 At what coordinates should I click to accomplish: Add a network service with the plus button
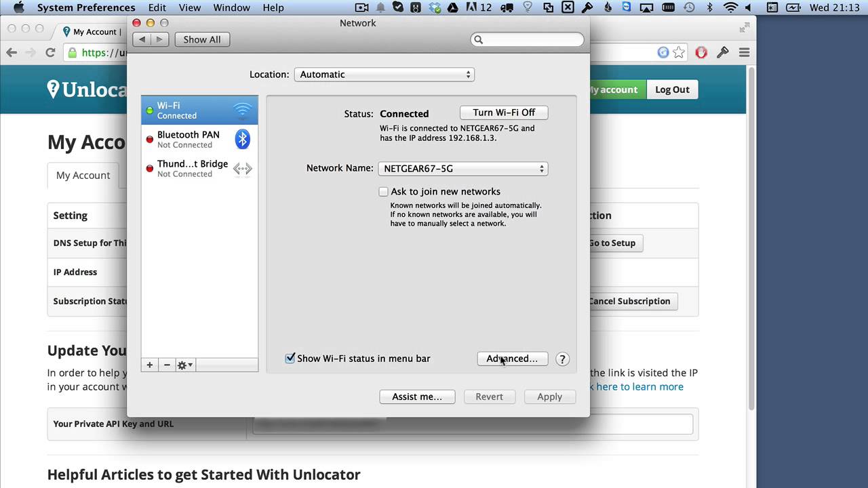coord(150,365)
